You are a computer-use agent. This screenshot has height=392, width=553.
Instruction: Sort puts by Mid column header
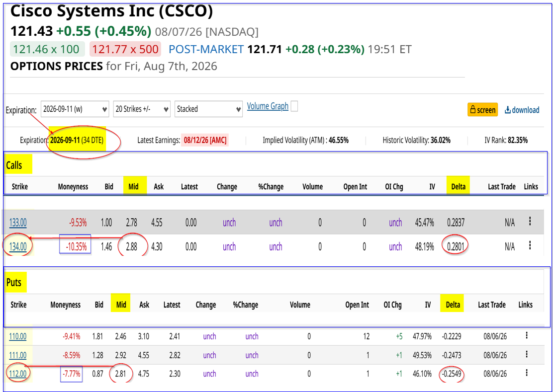(121, 305)
